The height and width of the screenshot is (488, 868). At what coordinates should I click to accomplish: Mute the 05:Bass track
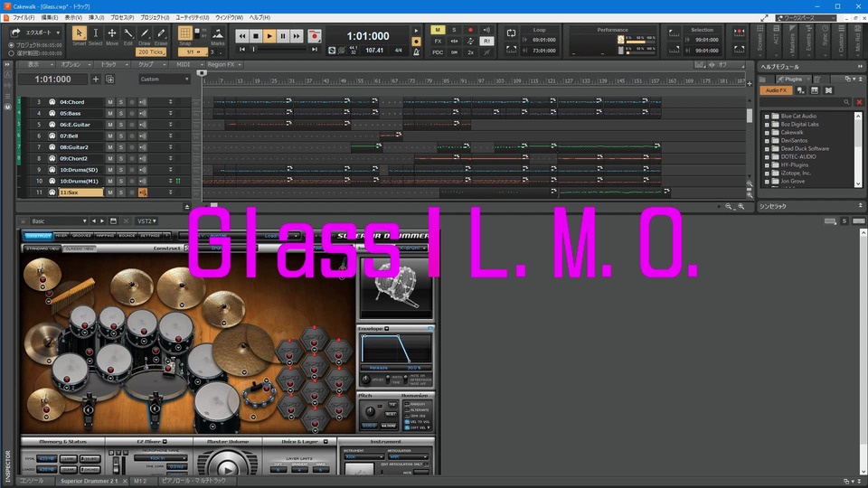(110, 114)
